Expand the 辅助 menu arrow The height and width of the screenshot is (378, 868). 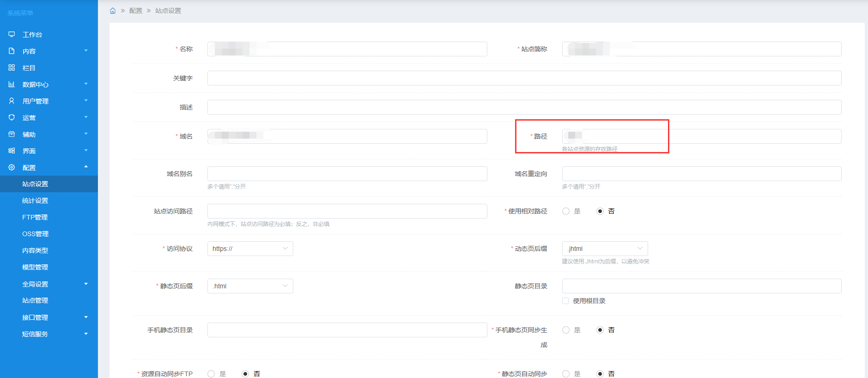[x=86, y=134]
